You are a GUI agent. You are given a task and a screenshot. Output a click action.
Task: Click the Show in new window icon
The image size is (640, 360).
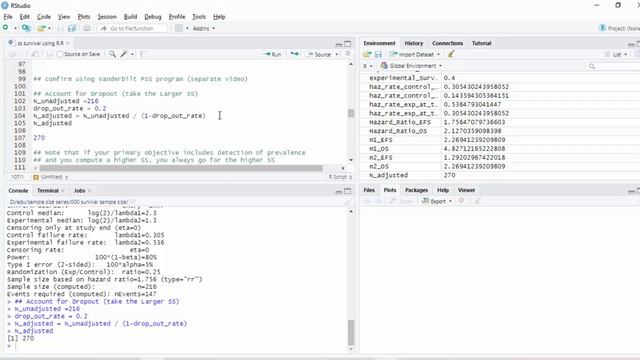[x=35, y=54]
